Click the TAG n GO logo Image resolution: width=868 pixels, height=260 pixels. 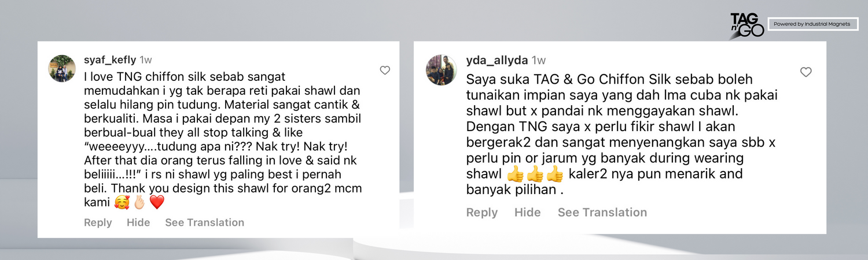(747, 25)
